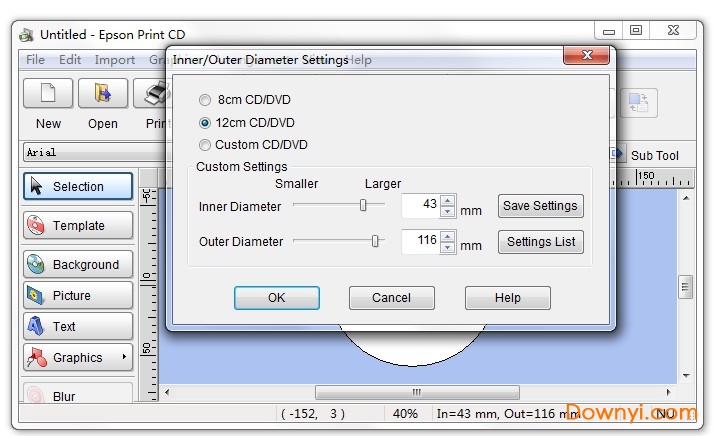Open the Graphics tool

coord(78,358)
